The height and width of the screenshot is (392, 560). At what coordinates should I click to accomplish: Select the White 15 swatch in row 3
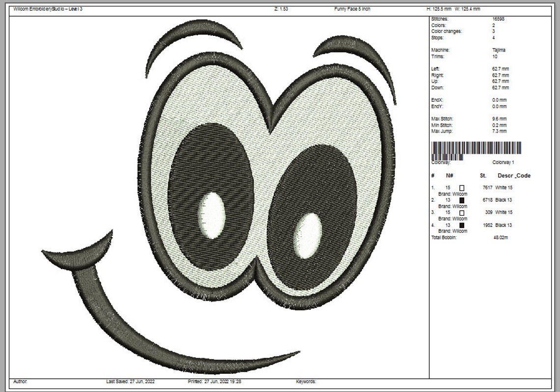(x=461, y=212)
